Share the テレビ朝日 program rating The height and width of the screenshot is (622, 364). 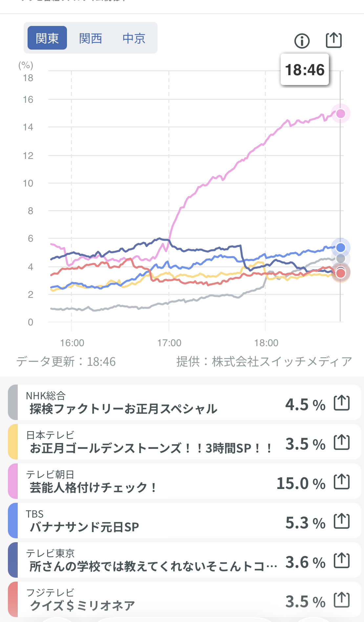tap(342, 481)
